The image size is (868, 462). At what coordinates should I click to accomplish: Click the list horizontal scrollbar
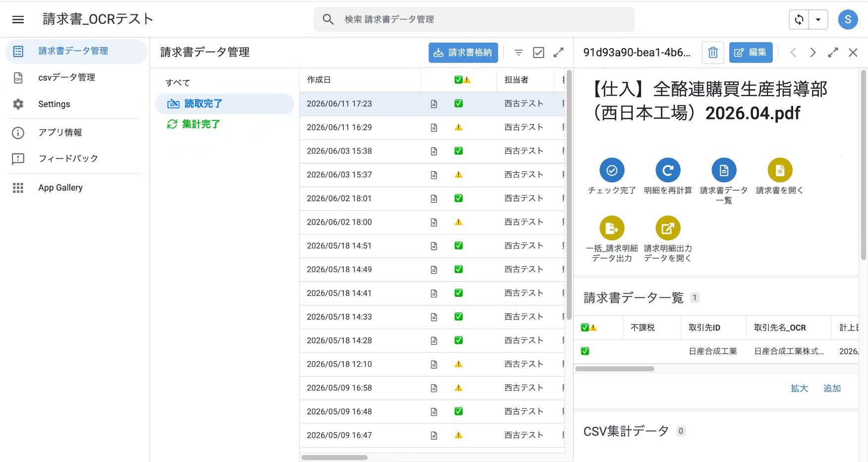coord(334,458)
